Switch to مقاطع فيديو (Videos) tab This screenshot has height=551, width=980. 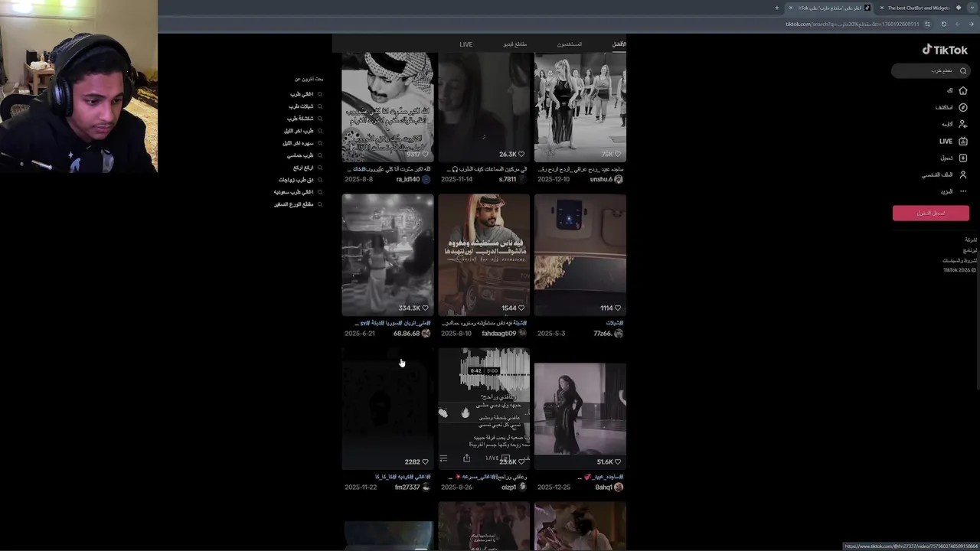(514, 44)
